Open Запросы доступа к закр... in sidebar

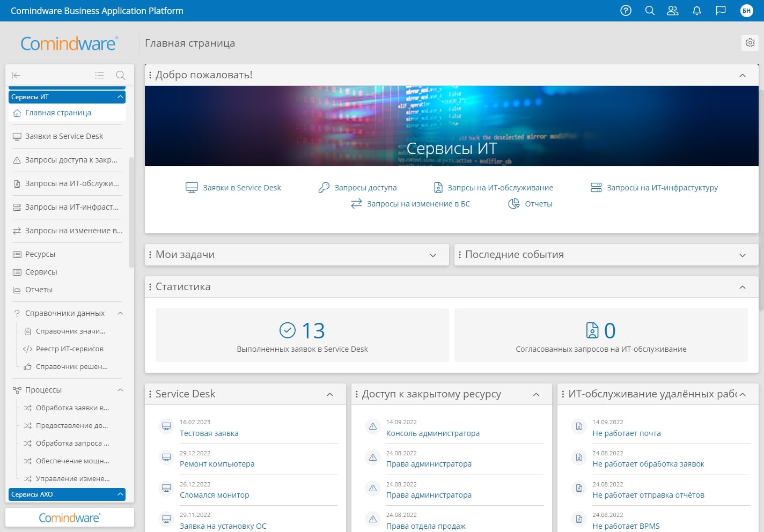pos(67,160)
